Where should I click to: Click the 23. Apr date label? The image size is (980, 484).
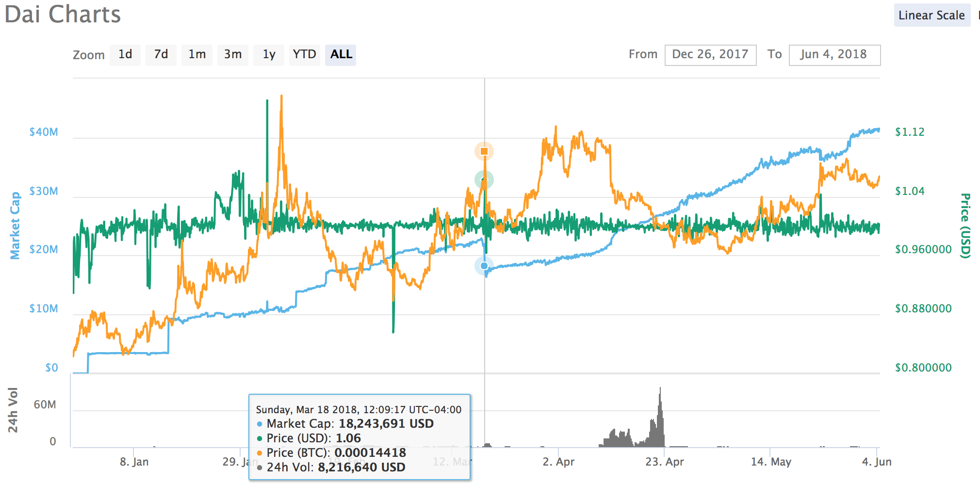click(665, 462)
